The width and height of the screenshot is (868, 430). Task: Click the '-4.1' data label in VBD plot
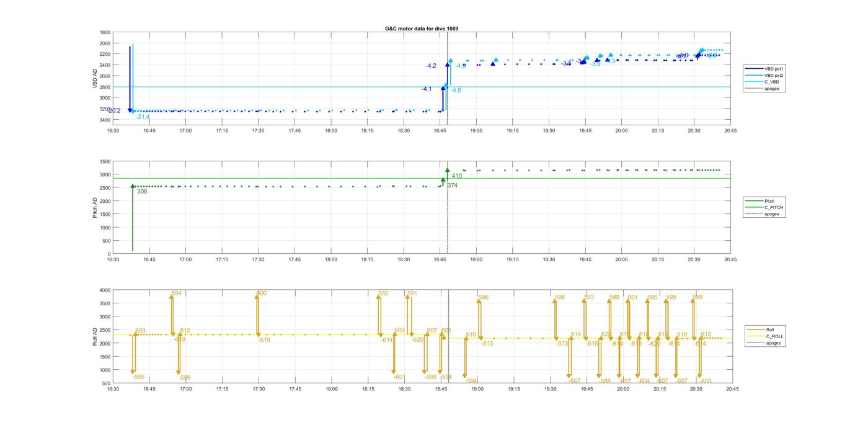427,89
